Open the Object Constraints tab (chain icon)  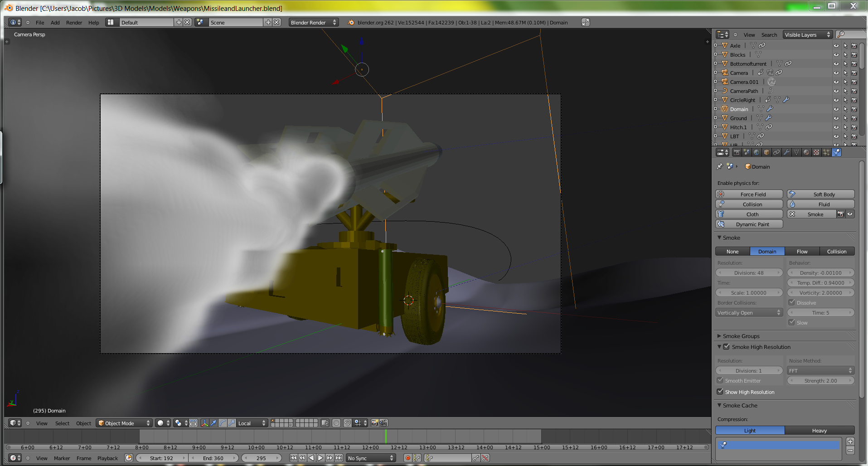pyautogui.click(x=776, y=152)
